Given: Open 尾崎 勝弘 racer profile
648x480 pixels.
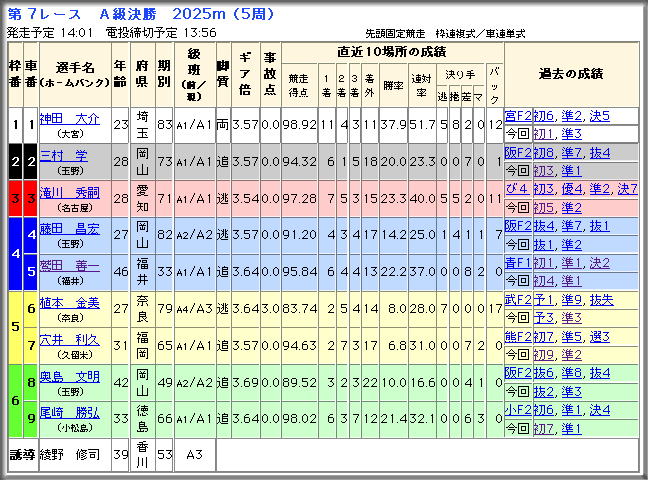Looking at the screenshot, I should coord(69,413).
